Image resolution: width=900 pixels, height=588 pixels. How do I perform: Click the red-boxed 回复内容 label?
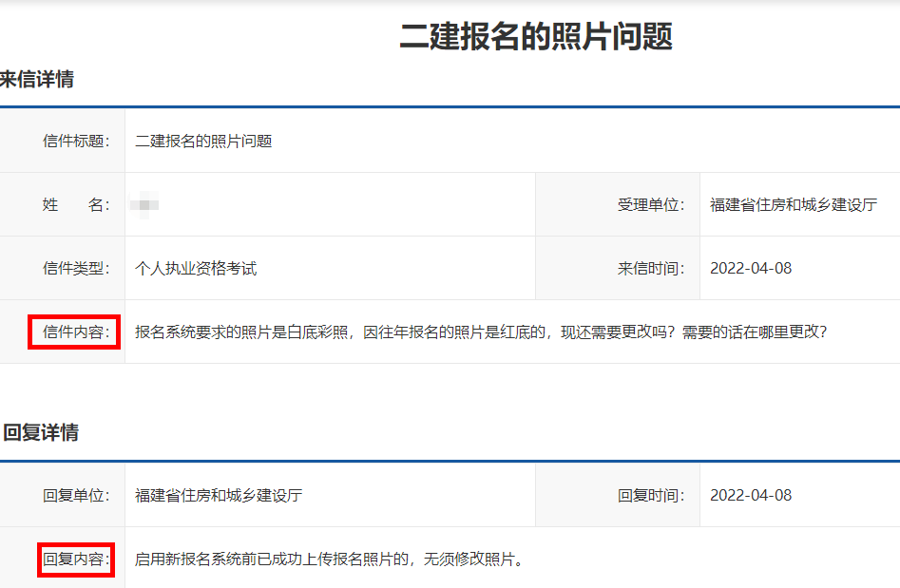pos(76,559)
